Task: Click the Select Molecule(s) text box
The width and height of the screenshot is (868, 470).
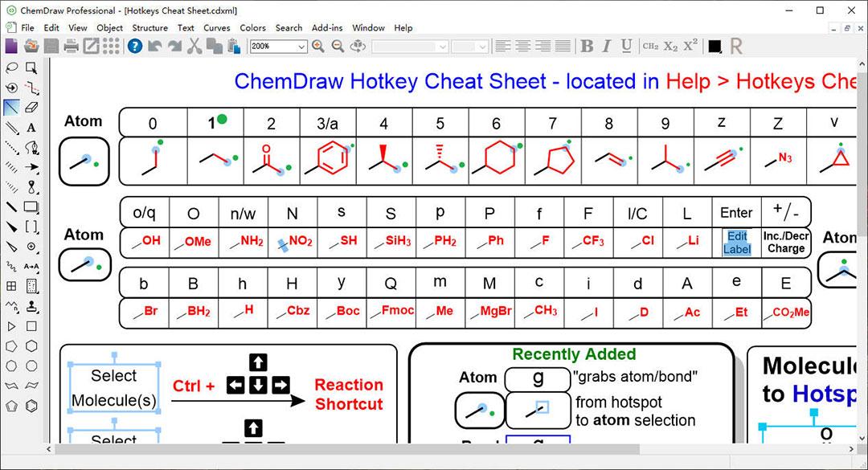Action: coord(114,387)
